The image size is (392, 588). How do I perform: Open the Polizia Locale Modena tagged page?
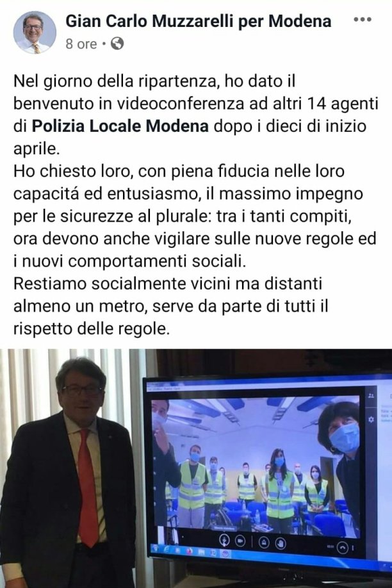coord(120,126)
